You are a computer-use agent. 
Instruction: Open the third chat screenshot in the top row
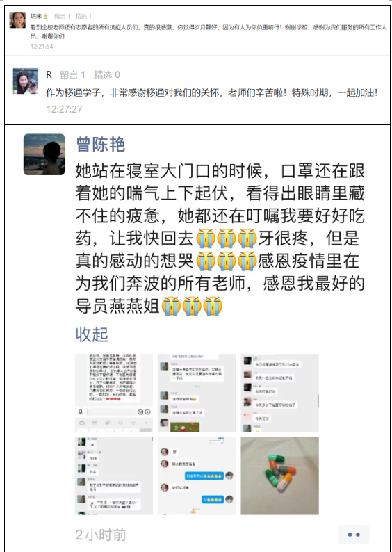click(279, 393)
